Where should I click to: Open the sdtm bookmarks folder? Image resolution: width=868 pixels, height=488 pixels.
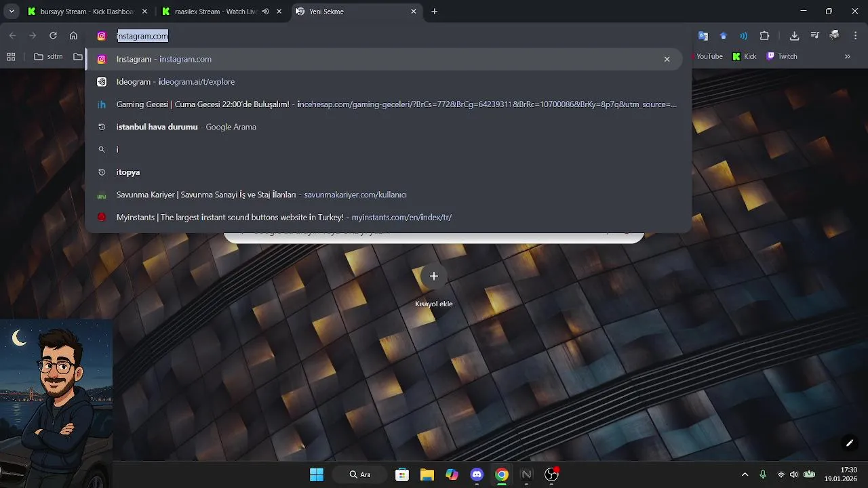[x=48, y=57]
